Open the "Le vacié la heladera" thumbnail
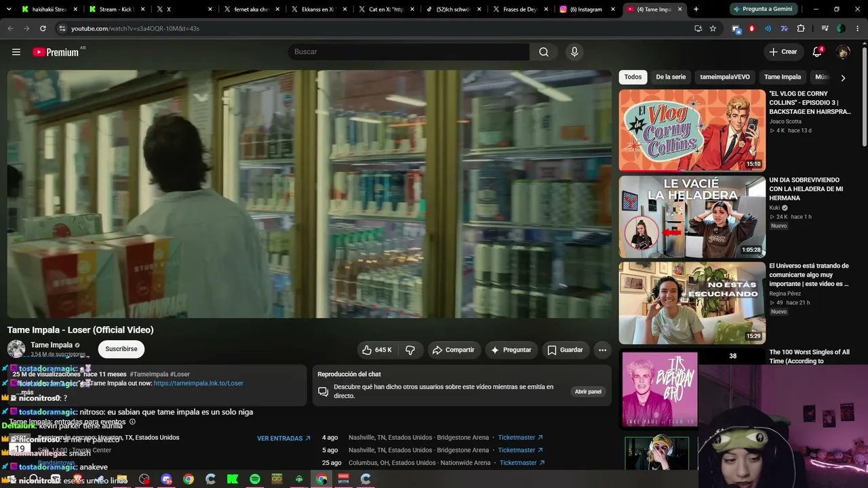Image resolution: width=868 pixels, height=488 pixels. (x=692, y=217)
